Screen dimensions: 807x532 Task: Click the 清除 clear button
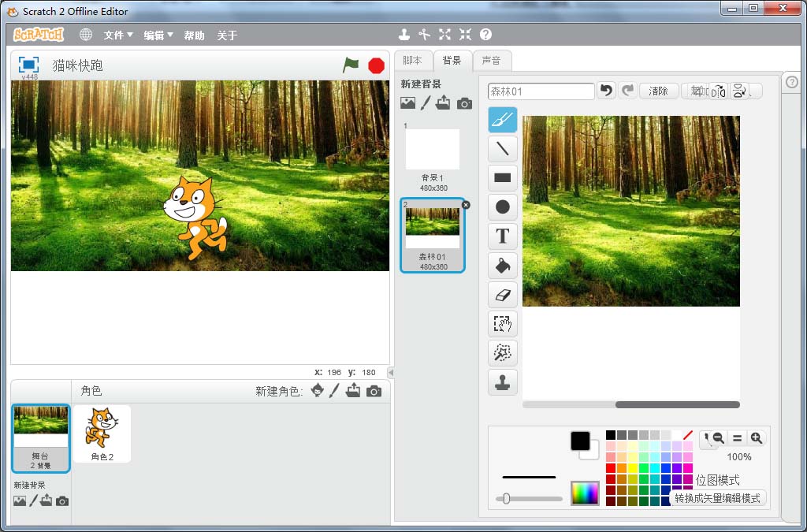[658, 91]
